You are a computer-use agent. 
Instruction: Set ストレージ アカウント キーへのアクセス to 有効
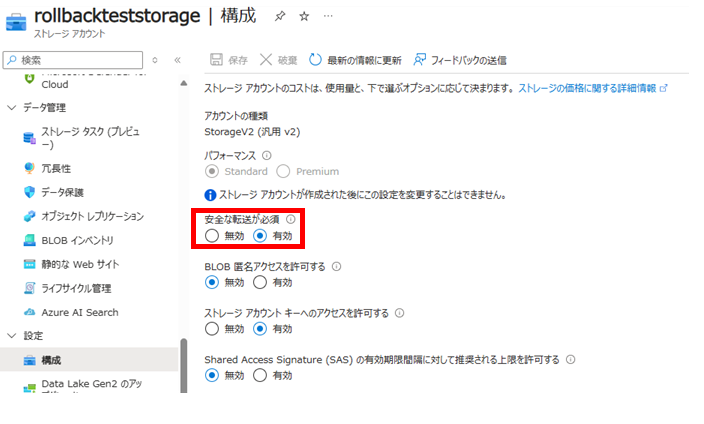(x=260, y=329)
